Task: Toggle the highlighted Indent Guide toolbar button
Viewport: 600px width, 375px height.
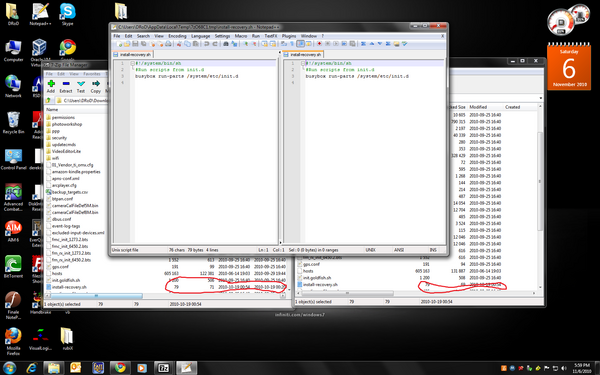Action: [301, 44]
